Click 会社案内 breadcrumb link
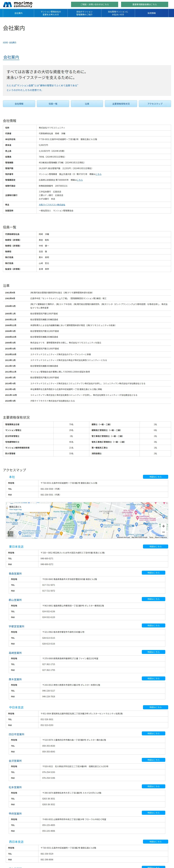174x868 pixels. (13, 42)
